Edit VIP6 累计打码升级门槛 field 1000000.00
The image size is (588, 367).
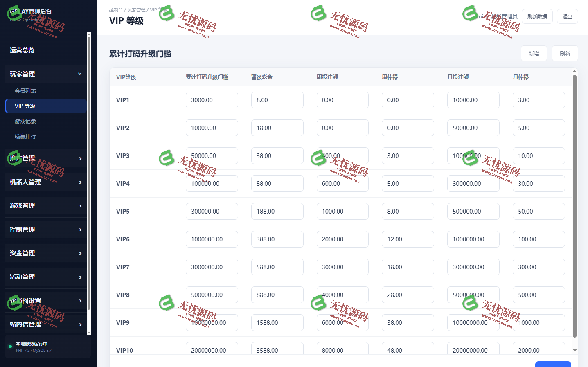212,239
